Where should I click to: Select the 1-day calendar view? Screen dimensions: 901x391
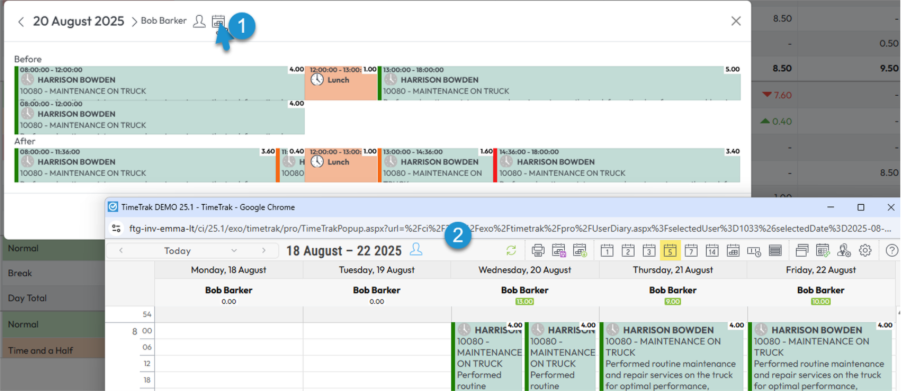coord(607,250)
